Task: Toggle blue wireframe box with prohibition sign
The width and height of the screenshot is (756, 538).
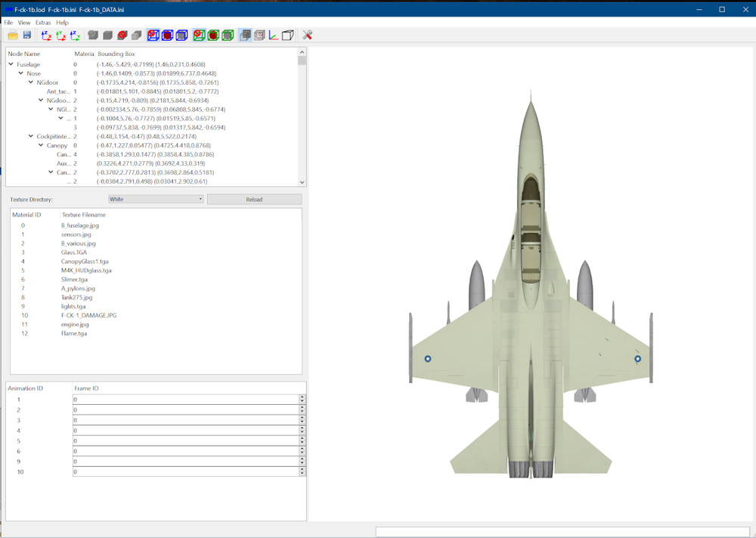Action: [153, 36]
